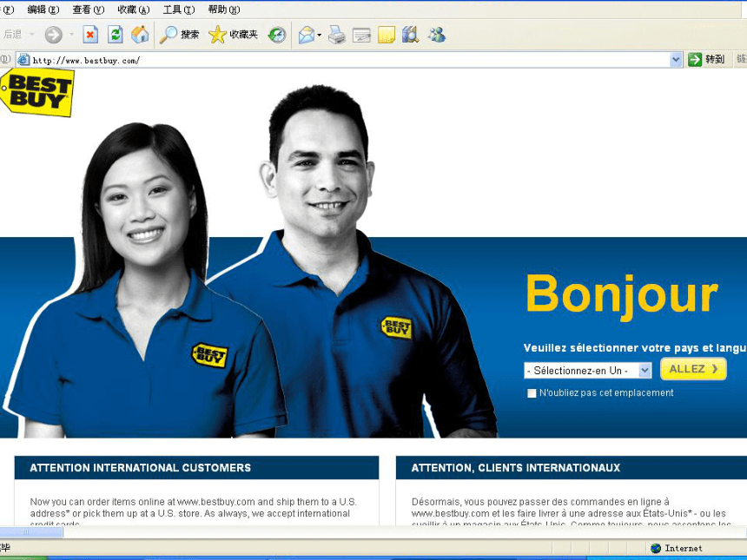This screenshot has width=747, height=560.
Task: Open the Messenger people icon
Action: [x=436, y=34]
